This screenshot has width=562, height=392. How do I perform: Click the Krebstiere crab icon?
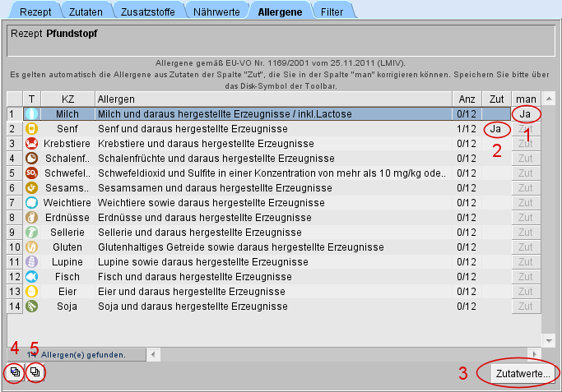pos(31,144)
